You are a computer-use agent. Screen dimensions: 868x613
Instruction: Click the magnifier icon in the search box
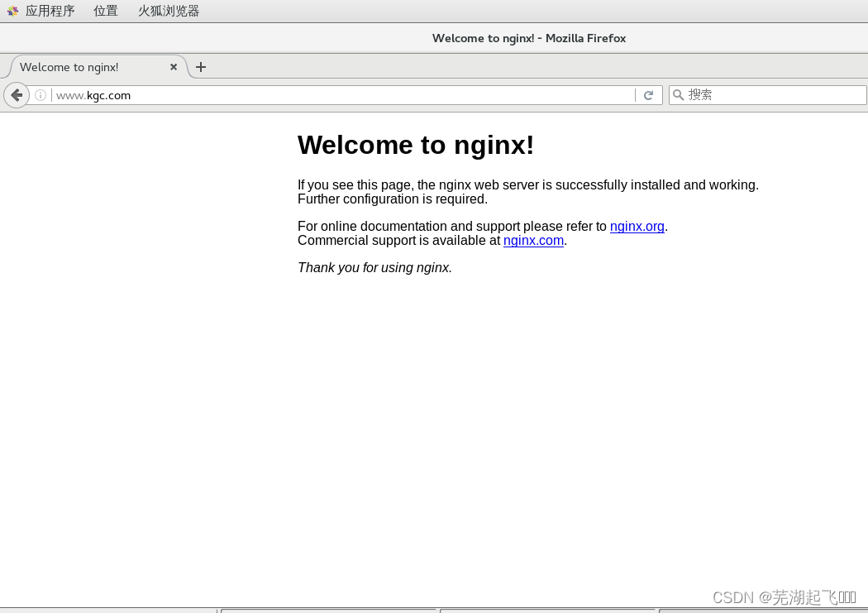pyautogui.click(x=678, y=95)
